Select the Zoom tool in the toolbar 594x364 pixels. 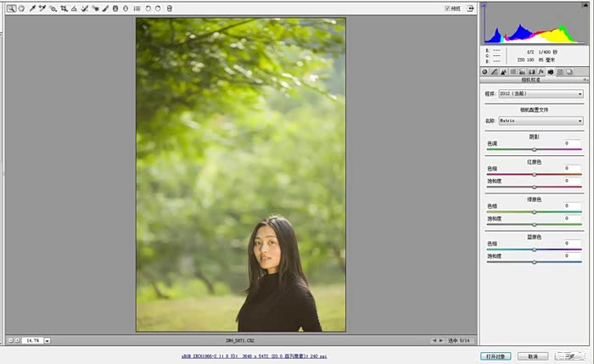point(12,8)
